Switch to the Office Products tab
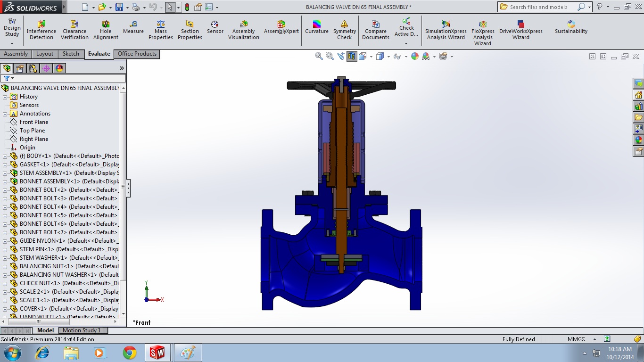Screen dimensions: 644x362 [137, 54]
